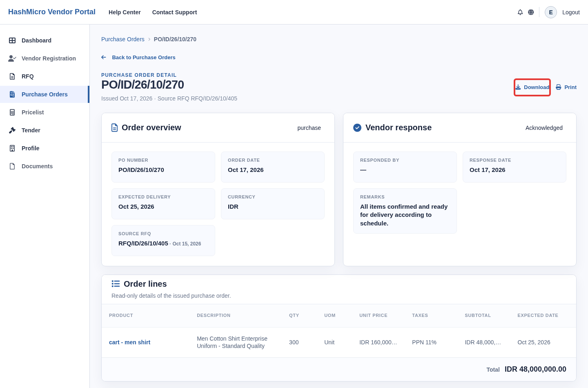The height and width of the screenshot is (388, 588).
Task: Select Pricelist in the sidebar
Action: tap(45, 112)
